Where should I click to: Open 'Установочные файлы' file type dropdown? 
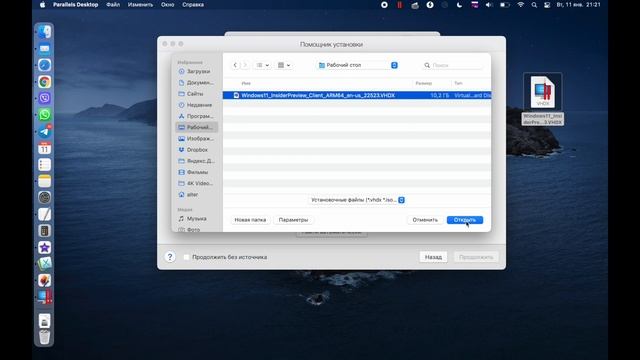click(357, 200)
